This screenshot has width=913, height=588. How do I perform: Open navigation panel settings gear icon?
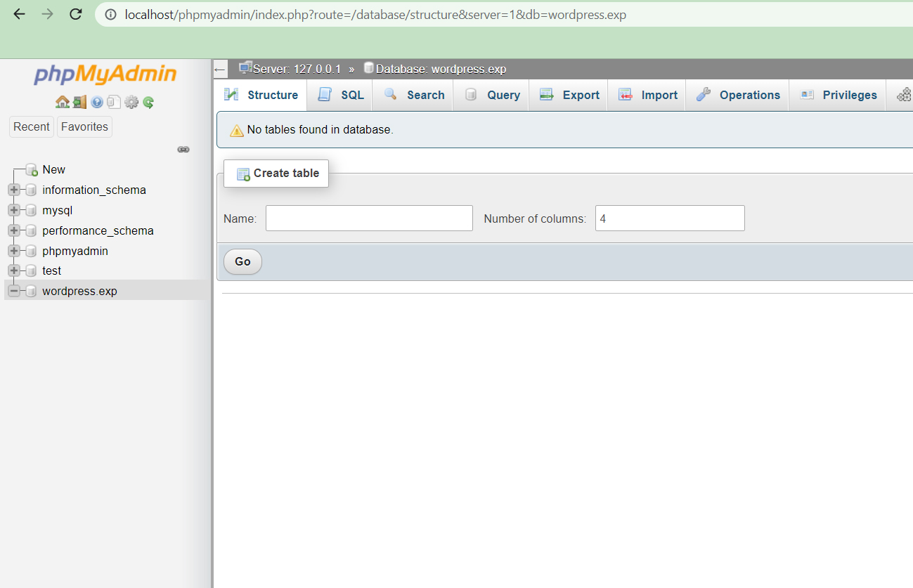[x=131, y=103]
